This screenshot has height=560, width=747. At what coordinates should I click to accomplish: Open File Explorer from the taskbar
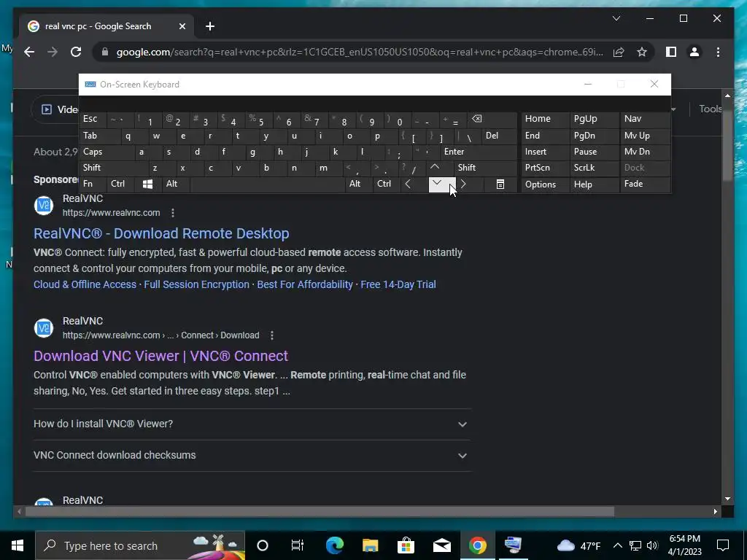click(370, 545)
